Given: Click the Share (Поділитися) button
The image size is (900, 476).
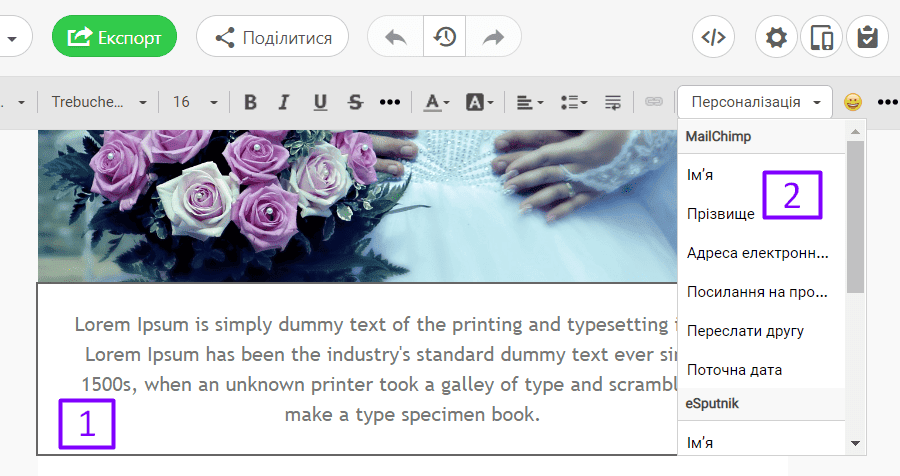Looking at the screenshot, I should tap(272, 37).
